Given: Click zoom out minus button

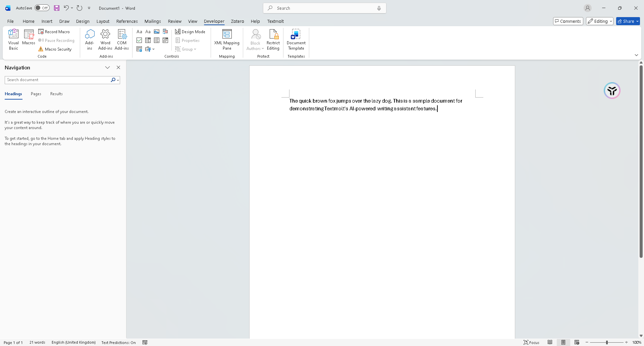Looking at the screenshot, I should (587, 342).
